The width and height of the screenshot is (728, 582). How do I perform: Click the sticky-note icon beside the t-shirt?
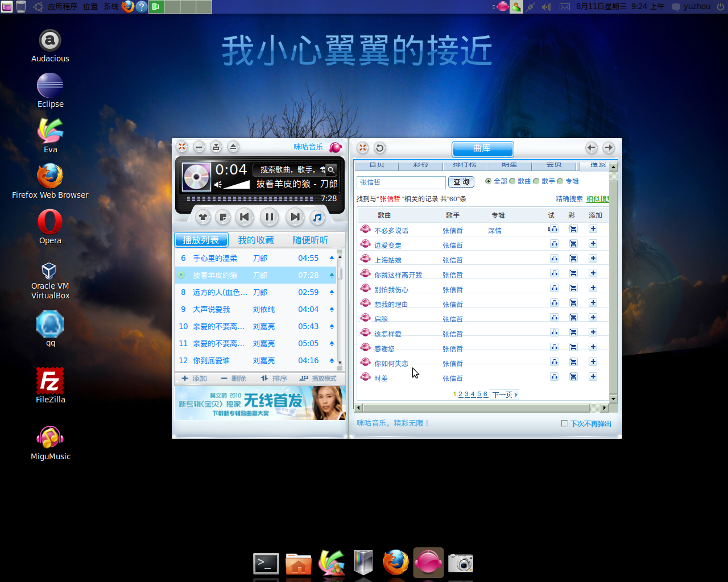pyautogui.click(x=224, y=217)
